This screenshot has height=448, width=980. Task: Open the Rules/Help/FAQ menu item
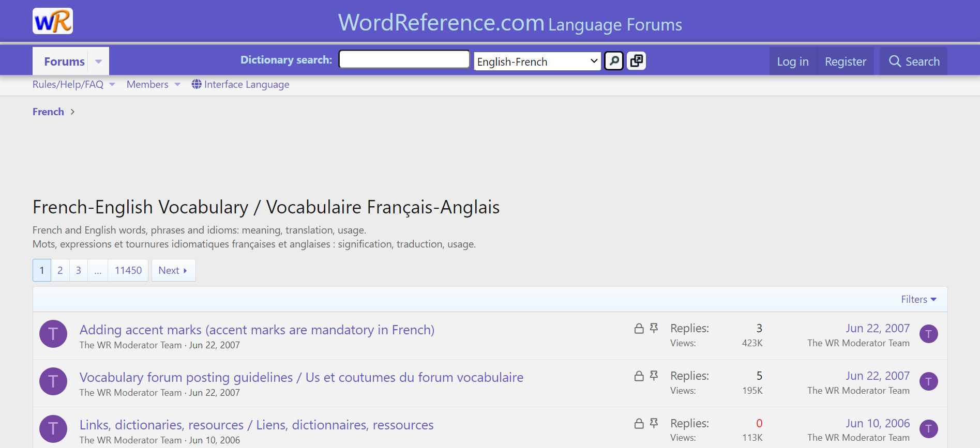click(x=68, y=84)
